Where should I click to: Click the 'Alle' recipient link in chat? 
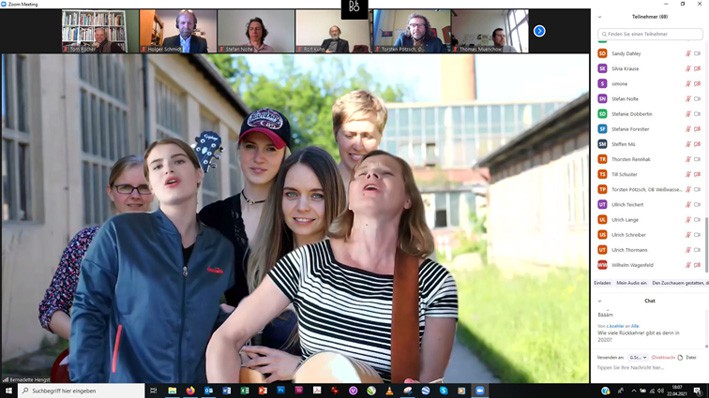[x=635, y=326]
